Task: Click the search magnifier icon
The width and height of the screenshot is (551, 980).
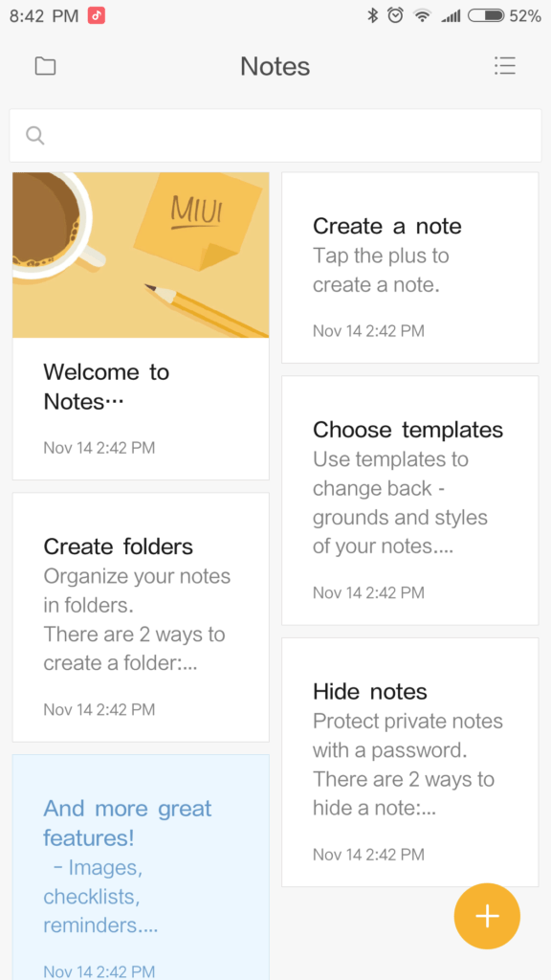Action: click(x=35, y=135)
